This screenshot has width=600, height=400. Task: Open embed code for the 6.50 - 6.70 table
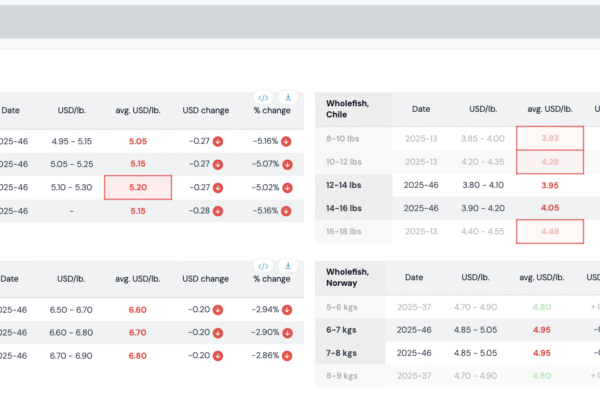[x=263, y=266]
